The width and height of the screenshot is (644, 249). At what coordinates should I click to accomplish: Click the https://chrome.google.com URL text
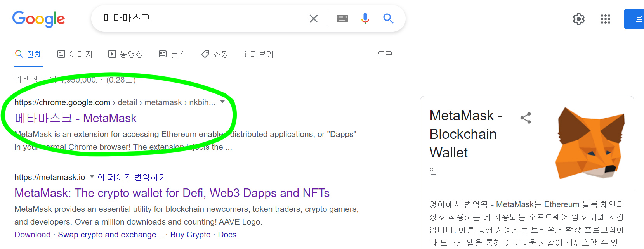(x=62, y=102)
